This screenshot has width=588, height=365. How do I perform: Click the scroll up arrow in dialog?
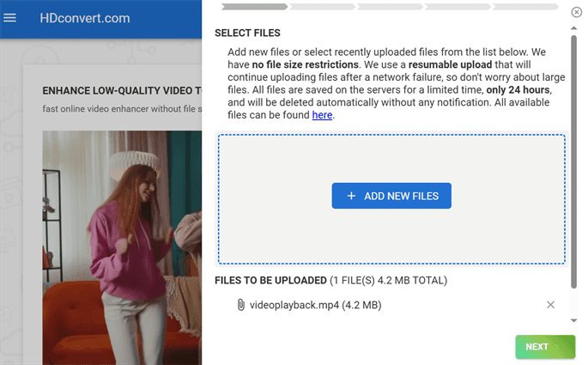pos(573,28)
